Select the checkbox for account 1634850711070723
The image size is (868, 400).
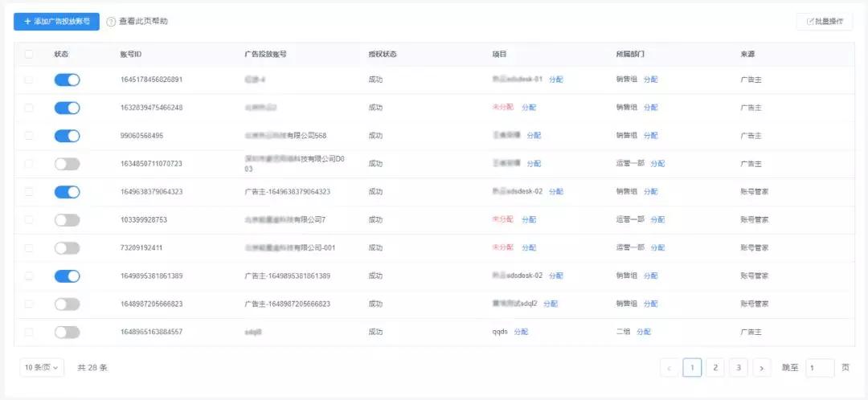click(29, 164)
